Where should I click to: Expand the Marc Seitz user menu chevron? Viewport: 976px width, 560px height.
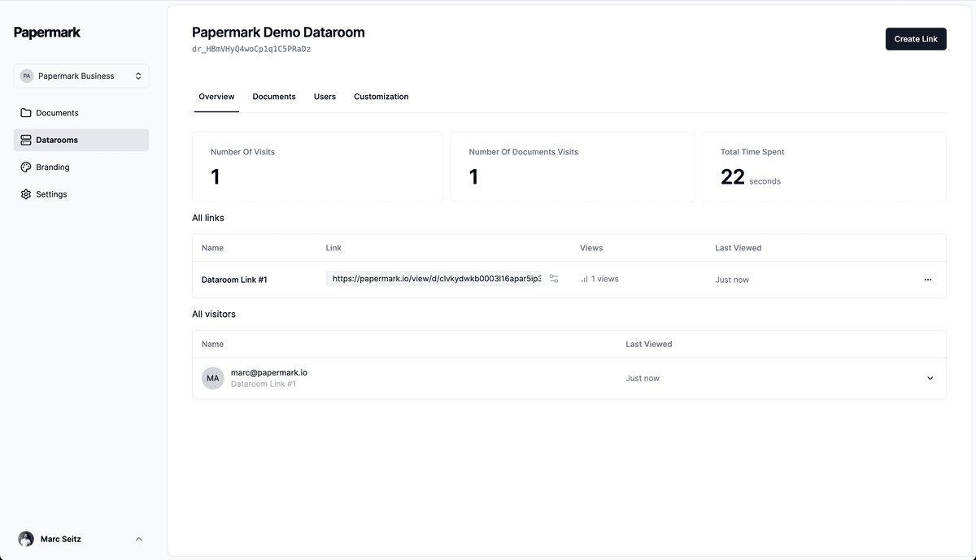[139, 539]
